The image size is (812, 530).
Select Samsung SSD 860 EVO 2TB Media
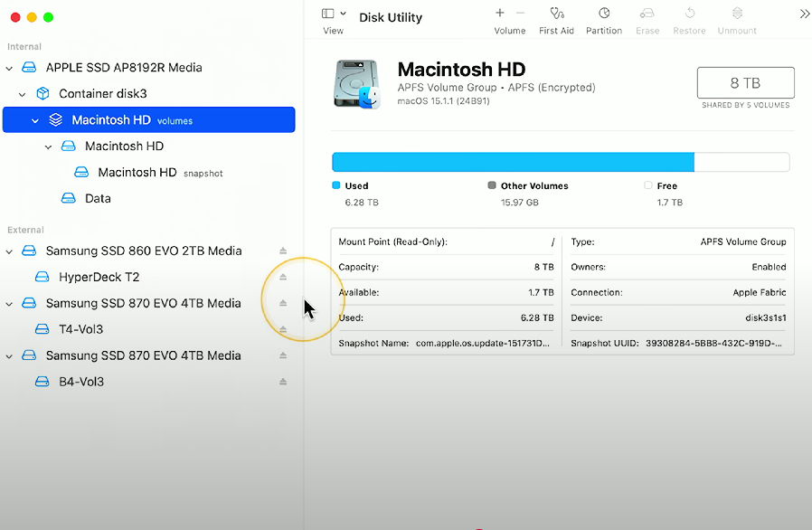[149, 251]
